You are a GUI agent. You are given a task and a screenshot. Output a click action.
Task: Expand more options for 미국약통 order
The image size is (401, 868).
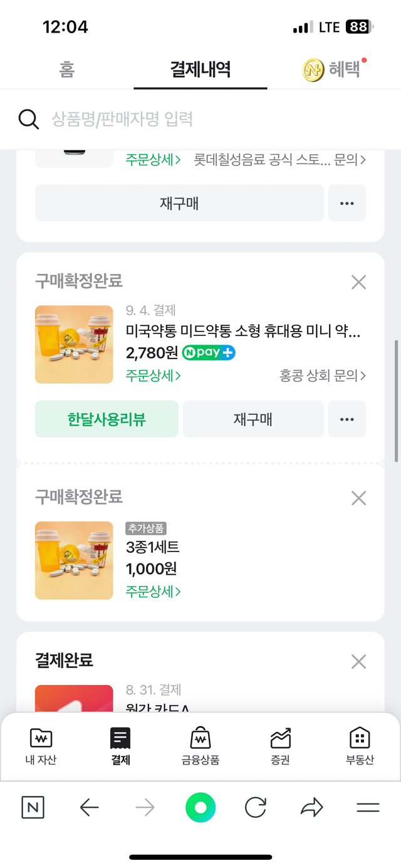click(x=346, y=419)
